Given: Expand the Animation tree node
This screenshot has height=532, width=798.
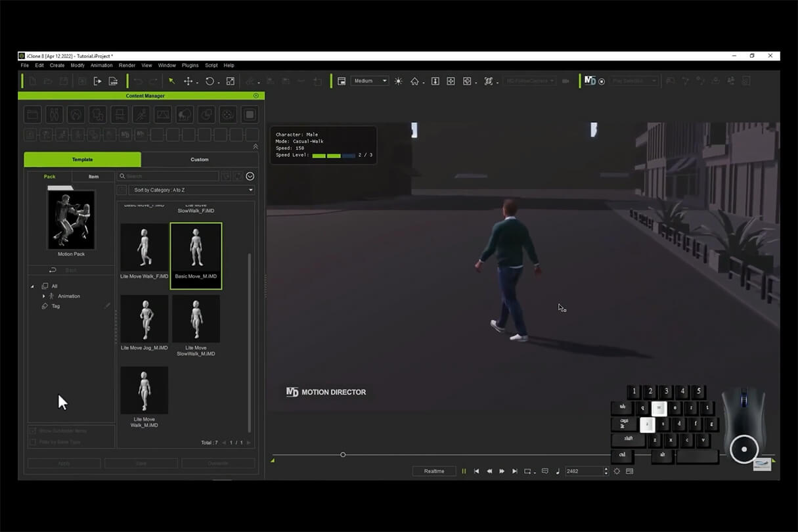Looking at the screenshot, I should tap(44, 296).
